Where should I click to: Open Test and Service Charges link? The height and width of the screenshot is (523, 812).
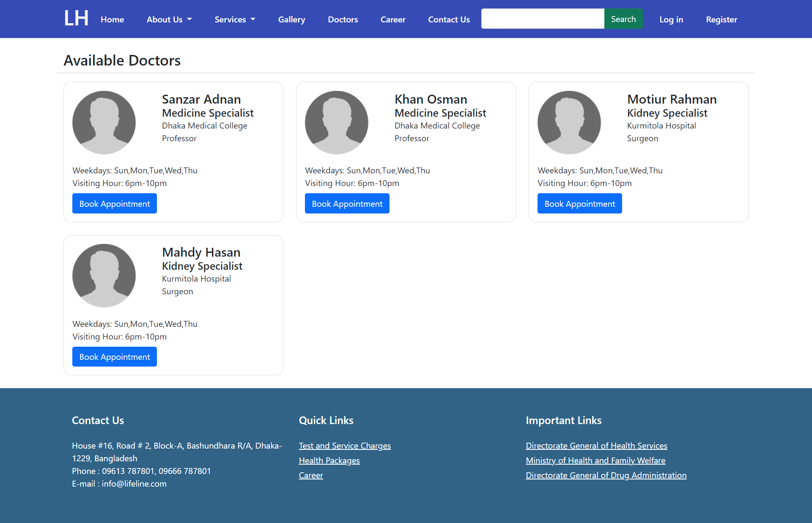coord(345,446)
